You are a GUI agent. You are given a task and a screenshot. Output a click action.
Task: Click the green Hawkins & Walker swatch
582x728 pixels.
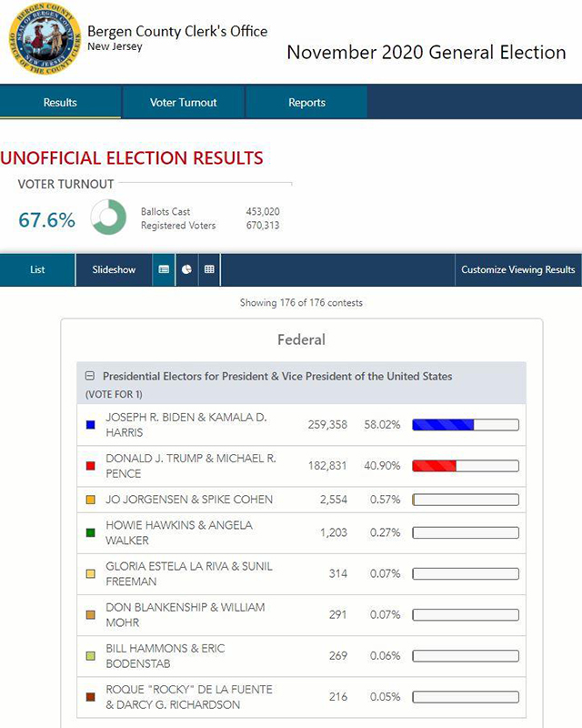click(x=90, y=532)
